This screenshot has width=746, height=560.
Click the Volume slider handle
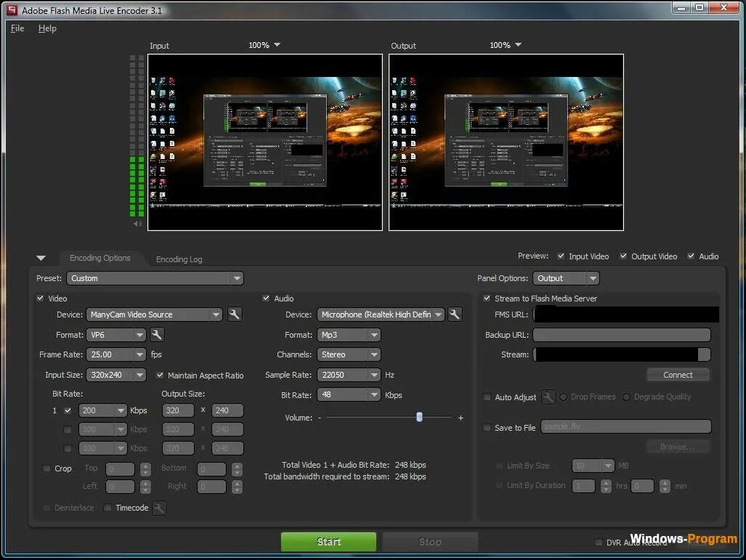(419, 417)
